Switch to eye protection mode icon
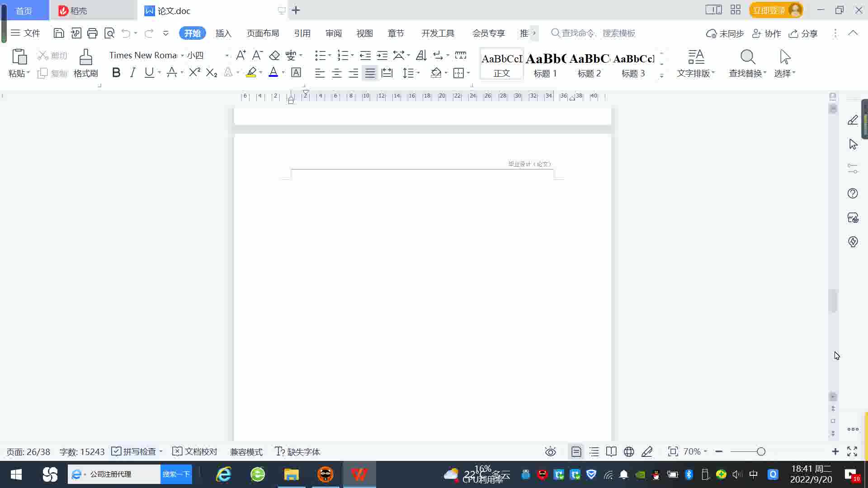 [550, 451]
